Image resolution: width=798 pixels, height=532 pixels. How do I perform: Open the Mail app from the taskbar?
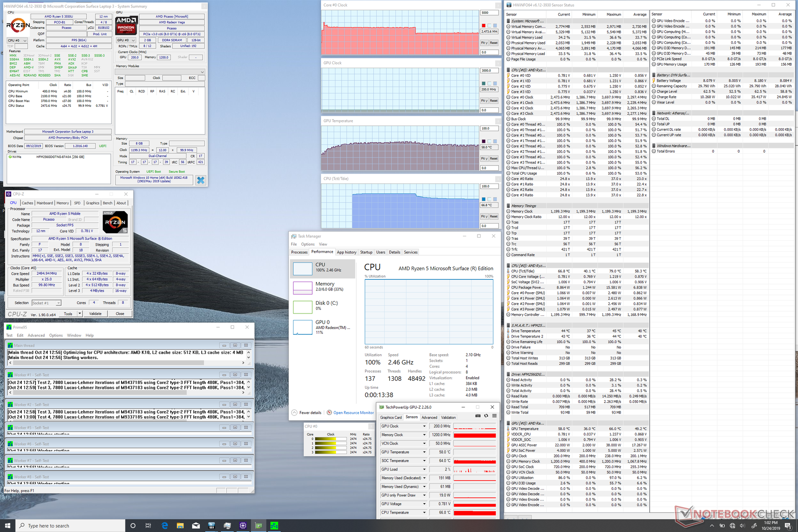(196, 526)
